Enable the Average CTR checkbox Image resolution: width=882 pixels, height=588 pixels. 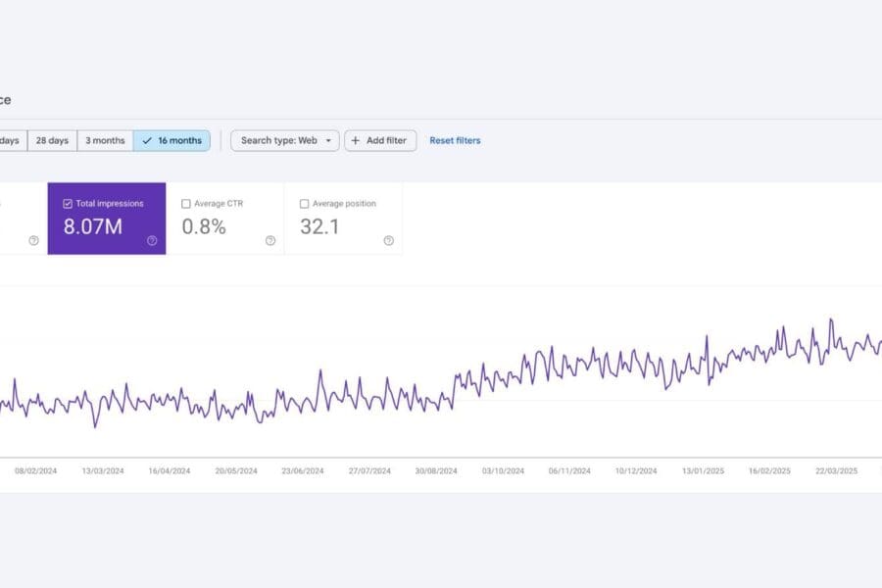click(186, 204)
